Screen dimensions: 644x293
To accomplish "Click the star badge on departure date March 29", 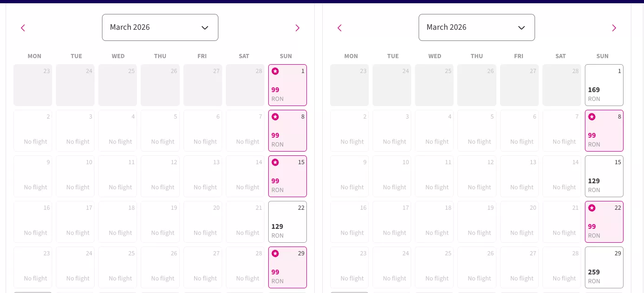I will click(x=275, y=253).
